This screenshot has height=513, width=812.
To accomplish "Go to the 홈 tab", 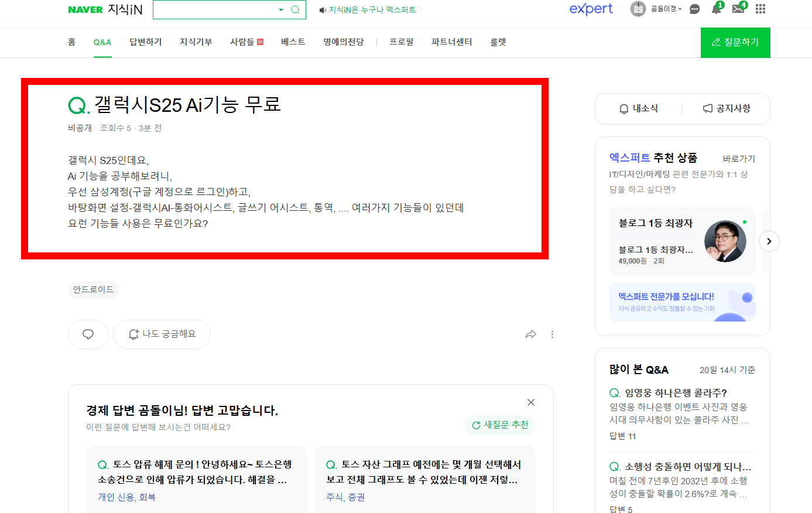I will [72, 42].
